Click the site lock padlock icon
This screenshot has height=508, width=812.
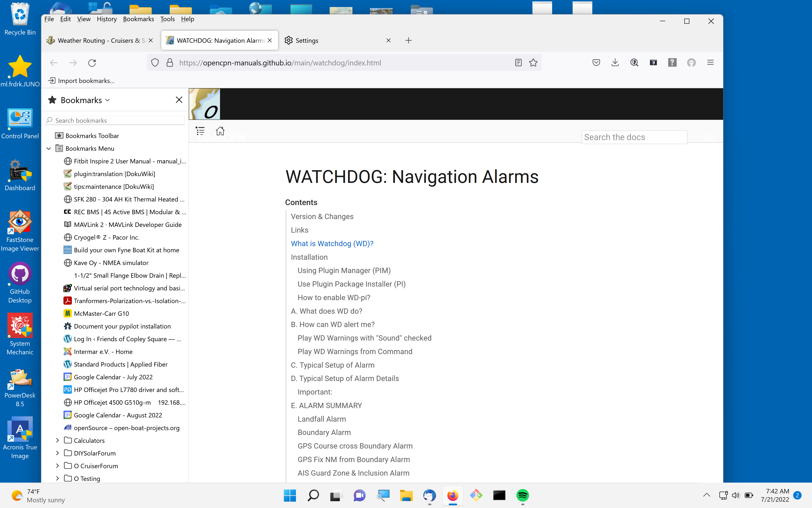[170, 62]
